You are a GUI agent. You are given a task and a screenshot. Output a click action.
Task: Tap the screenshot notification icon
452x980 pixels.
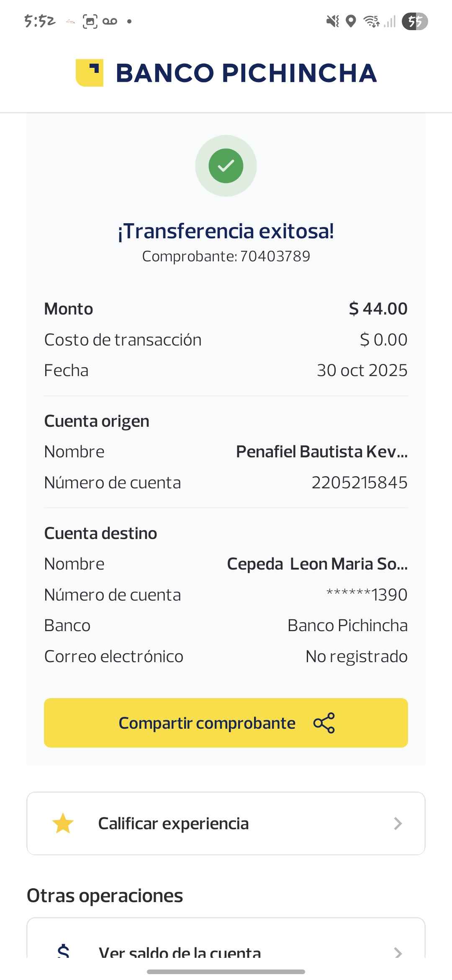[x=90, y=21]
